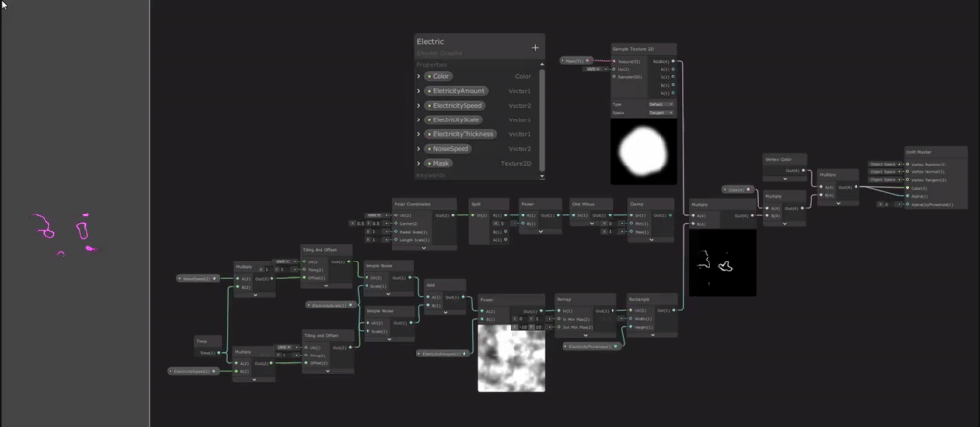Click RGBA output port of Sample Texture 2D
980x427 pixels.
click(x=672, y=61)
